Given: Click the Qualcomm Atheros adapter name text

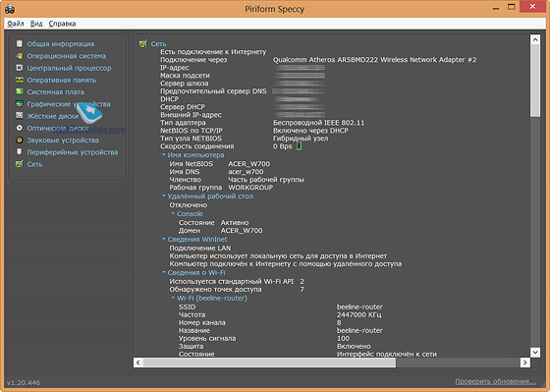Looking at the screenshot, I should 374,60.
